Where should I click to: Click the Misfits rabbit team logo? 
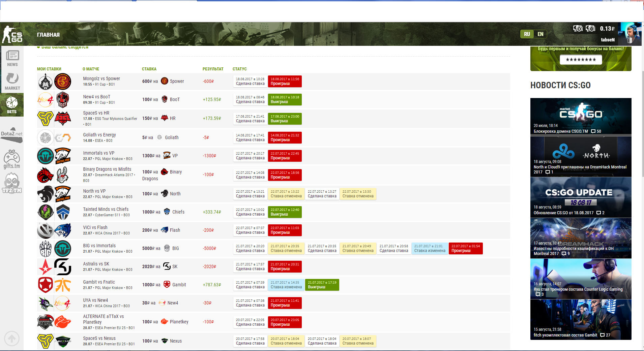[63, 175]
